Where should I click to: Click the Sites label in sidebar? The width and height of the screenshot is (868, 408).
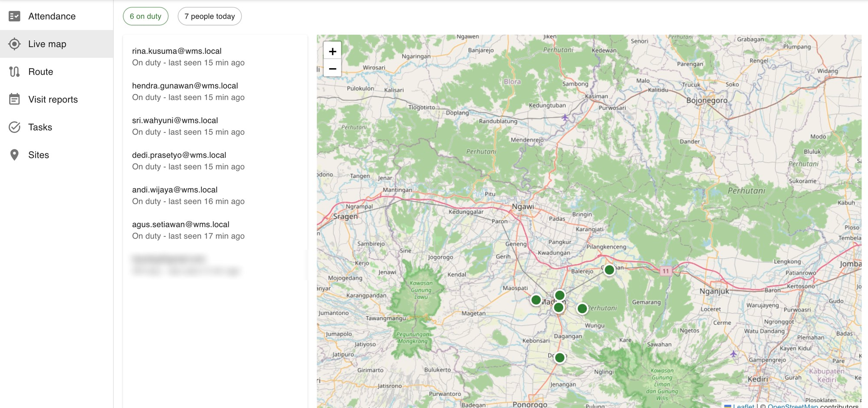pyautogui.click(x=39, y=155)
